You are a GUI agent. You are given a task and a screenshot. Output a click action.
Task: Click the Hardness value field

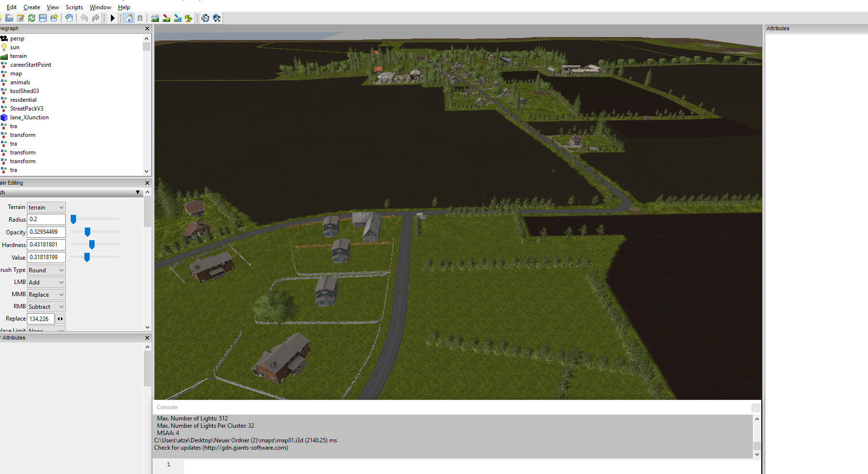46,245
